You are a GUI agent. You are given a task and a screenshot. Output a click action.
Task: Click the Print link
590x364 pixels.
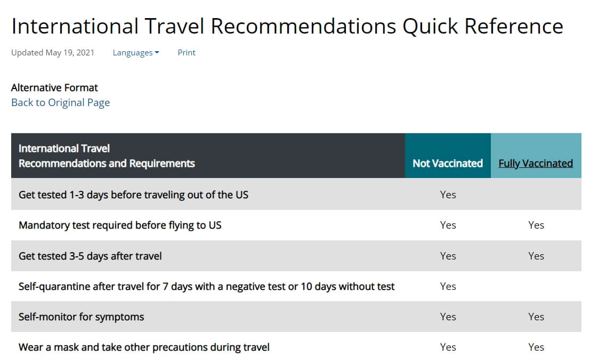[186, 53]
